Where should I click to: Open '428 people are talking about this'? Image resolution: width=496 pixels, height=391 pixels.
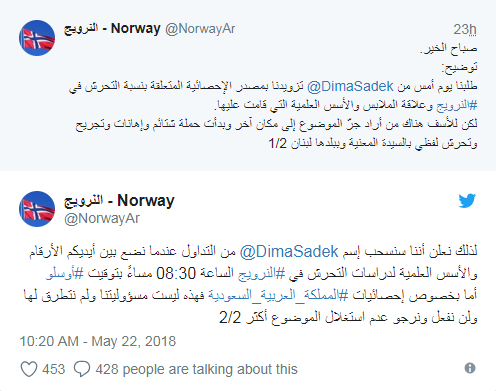tap(196, 369)
